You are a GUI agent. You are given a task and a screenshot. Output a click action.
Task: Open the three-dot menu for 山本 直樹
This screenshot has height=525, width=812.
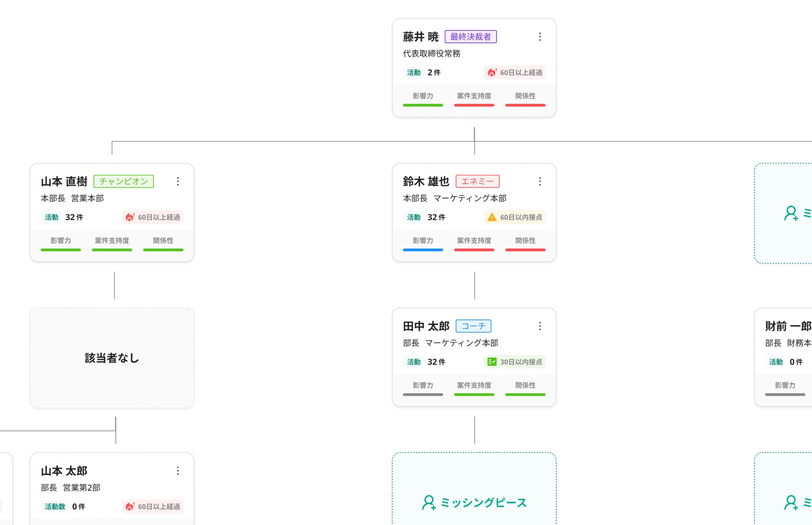click(x=178, y=182)
